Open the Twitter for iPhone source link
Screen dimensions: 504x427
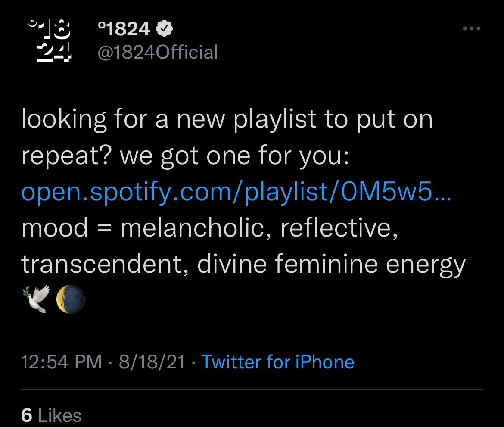point(277,362)
